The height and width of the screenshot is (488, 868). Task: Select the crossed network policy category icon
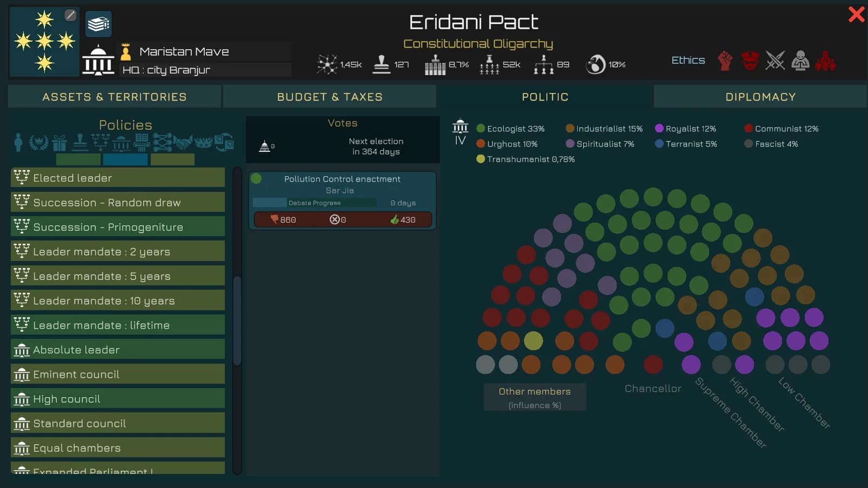coord(162,142)
